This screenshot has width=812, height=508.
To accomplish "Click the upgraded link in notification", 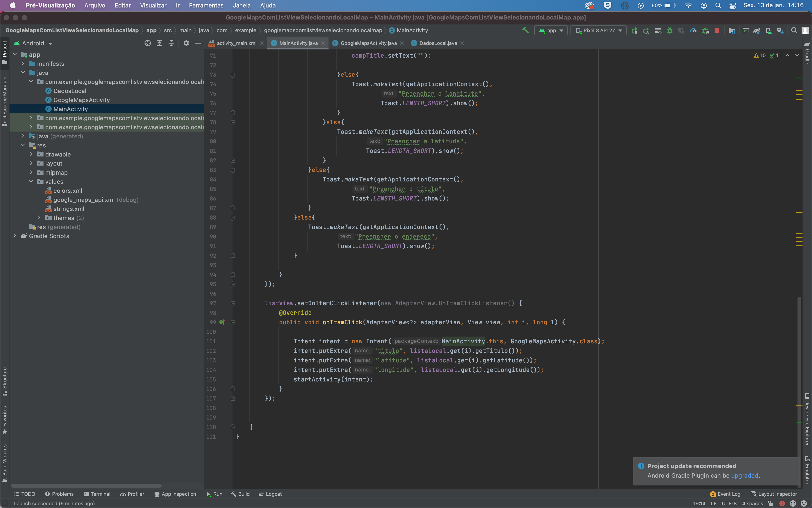I will pyautogui.click(x=744, y=475).
